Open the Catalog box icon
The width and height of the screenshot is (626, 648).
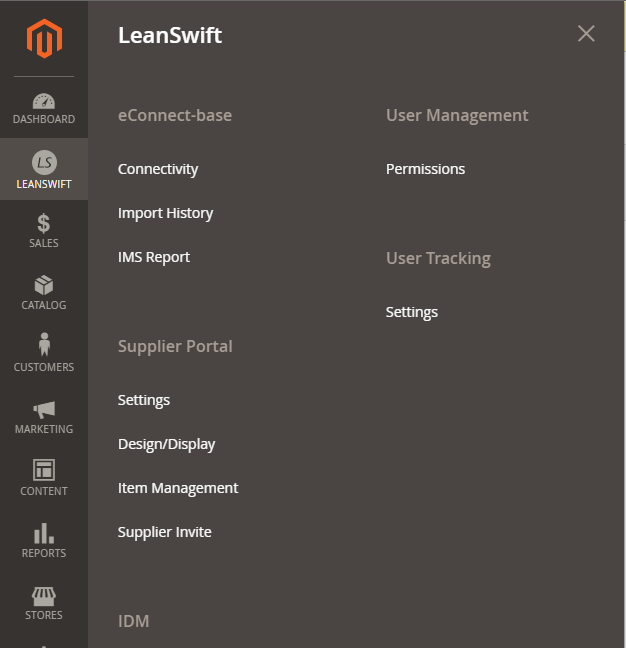point(44,285)
